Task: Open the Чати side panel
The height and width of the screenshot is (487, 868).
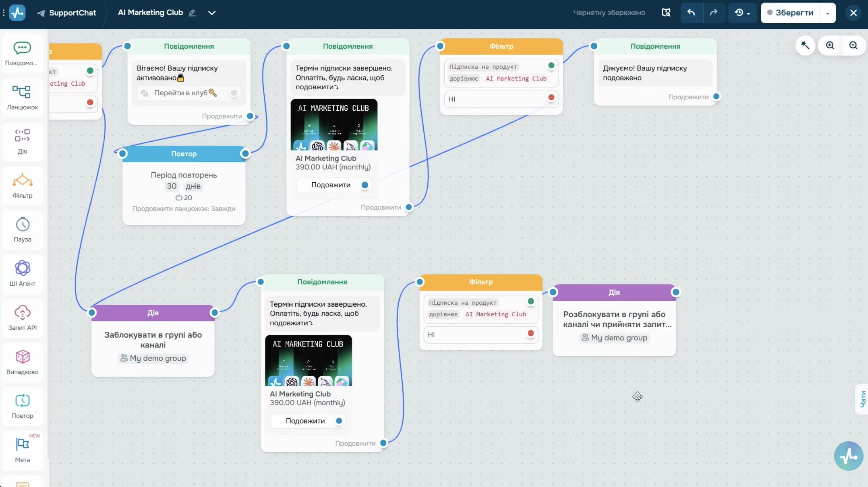Action: pyautogui.click(x=862, y=399)
